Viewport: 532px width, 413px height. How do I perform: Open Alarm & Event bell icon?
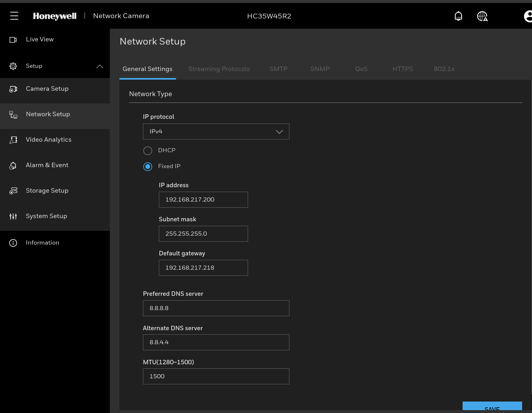pos(13,165)
